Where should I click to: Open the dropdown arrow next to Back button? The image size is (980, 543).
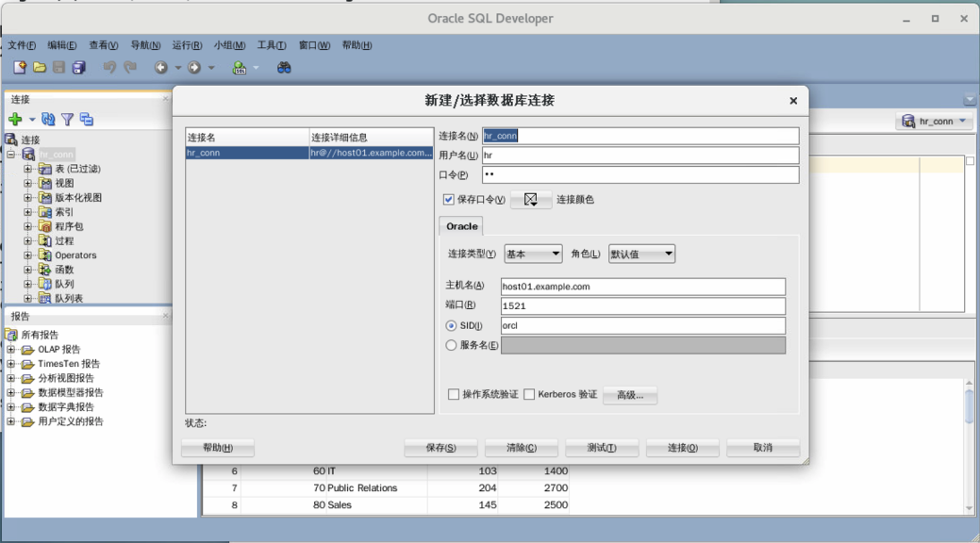(x=178, y=68)
